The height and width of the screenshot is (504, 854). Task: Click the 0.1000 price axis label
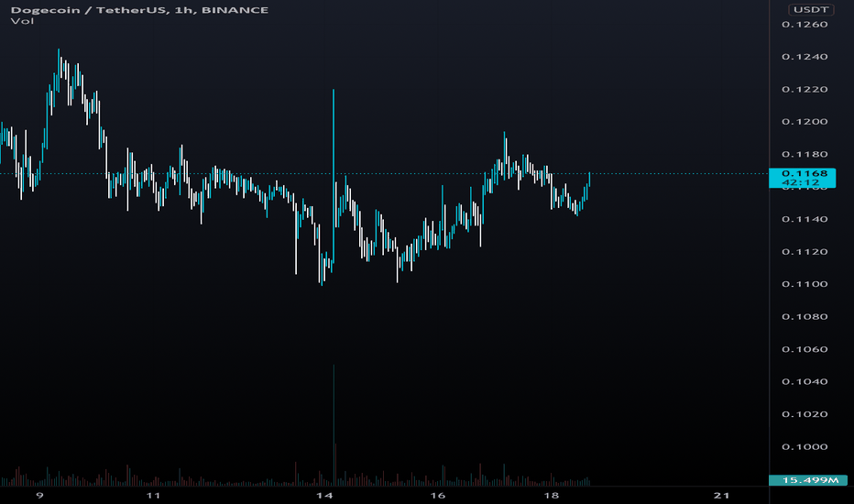click(x=805, y=447)
